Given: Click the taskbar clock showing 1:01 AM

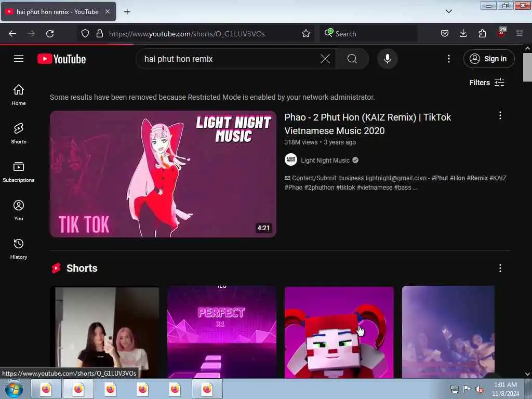Looking at the screenshot, I should tap(506, 389).
